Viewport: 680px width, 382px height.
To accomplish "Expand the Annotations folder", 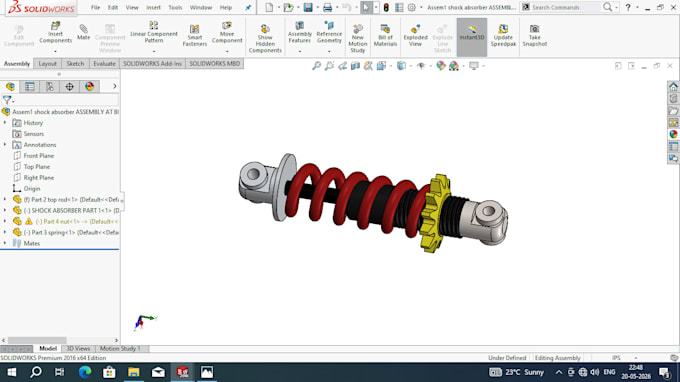I will [5, 144].
